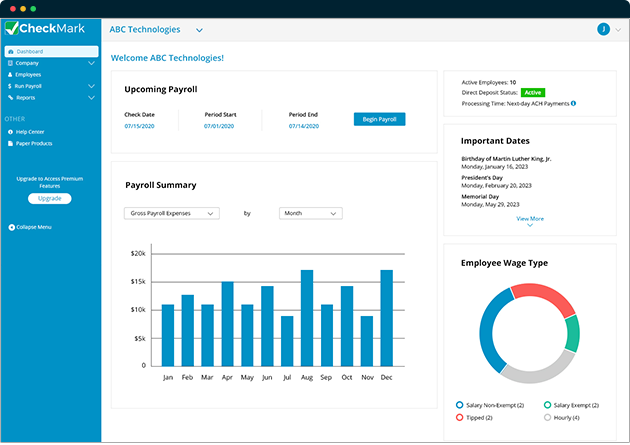The image size is (630, 445).
Task: Click the Jan bar in the chart
Action: click(168, 335)
